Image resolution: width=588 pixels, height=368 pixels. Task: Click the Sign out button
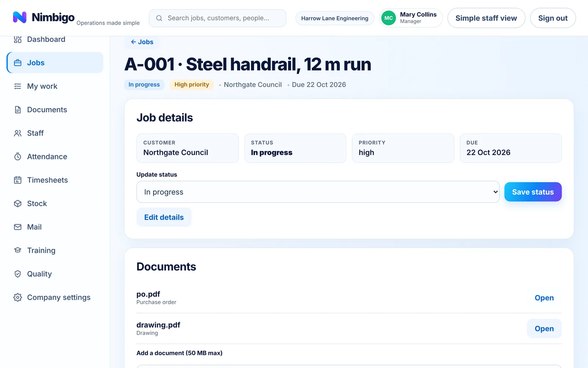[x=553, y=18]
